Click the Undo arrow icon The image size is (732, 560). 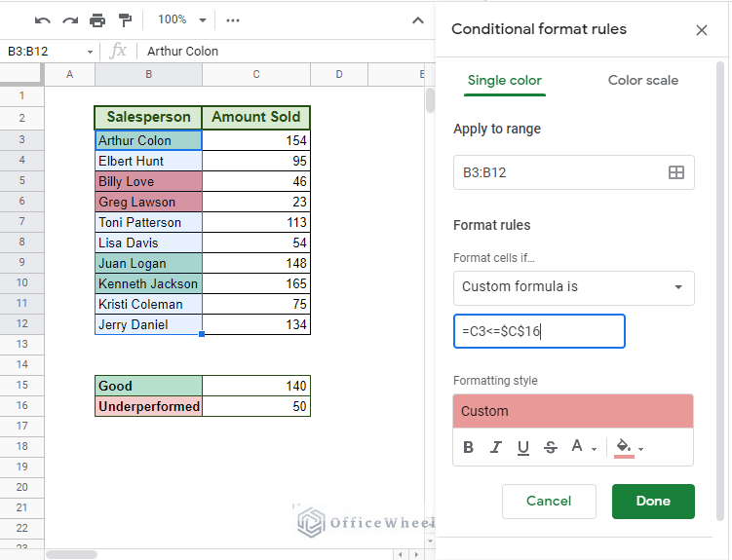[x=42, y=19]
